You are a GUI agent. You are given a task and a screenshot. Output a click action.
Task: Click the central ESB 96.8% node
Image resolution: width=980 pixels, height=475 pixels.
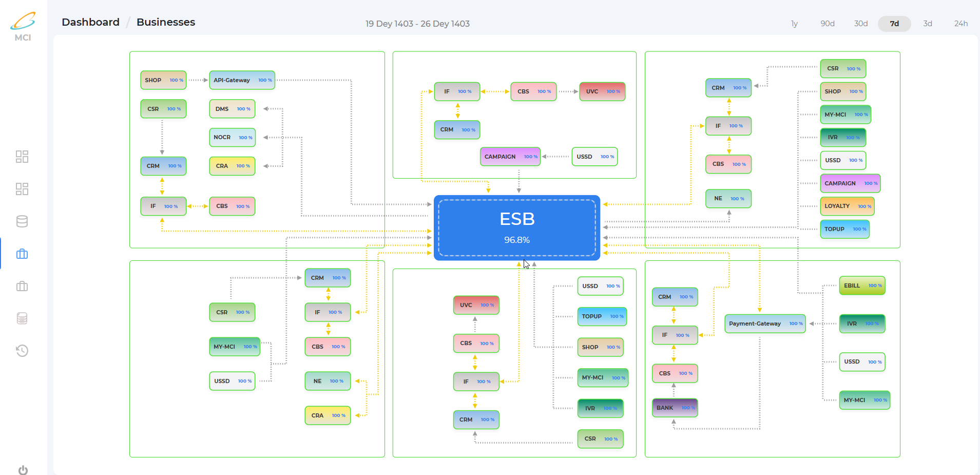(517, 227)
